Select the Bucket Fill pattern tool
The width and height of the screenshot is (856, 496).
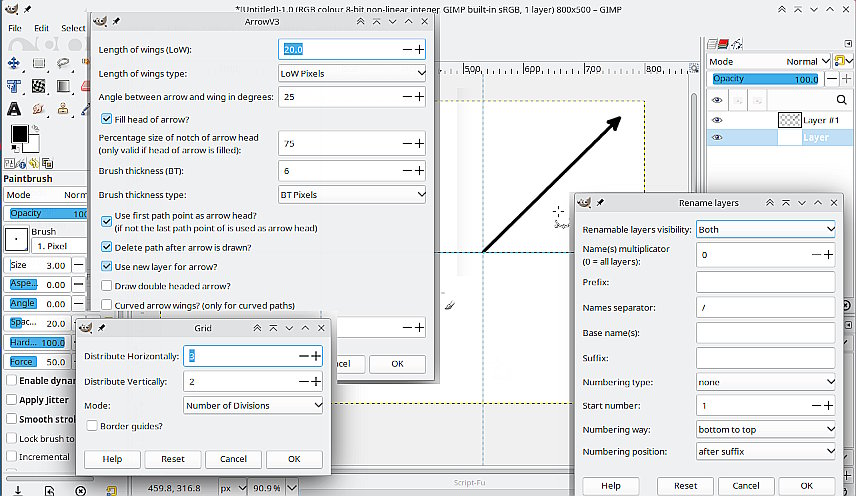click(x=39, y=86)
